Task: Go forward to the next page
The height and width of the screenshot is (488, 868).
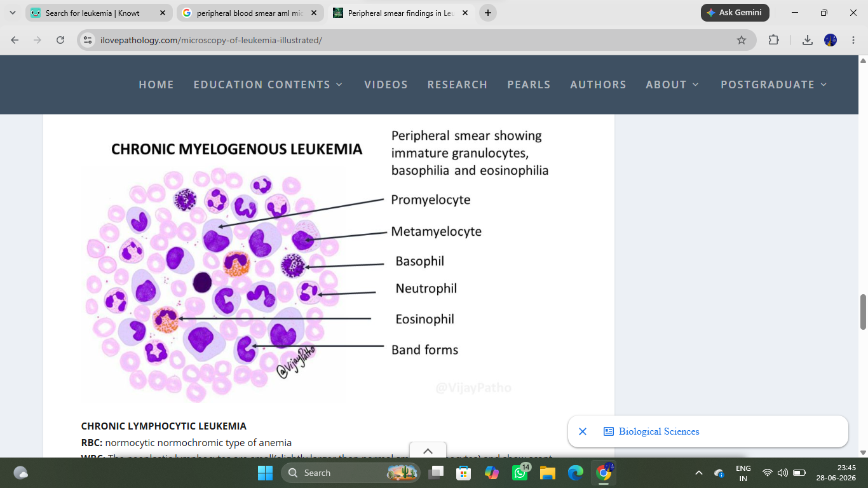Action: (37, 40)
